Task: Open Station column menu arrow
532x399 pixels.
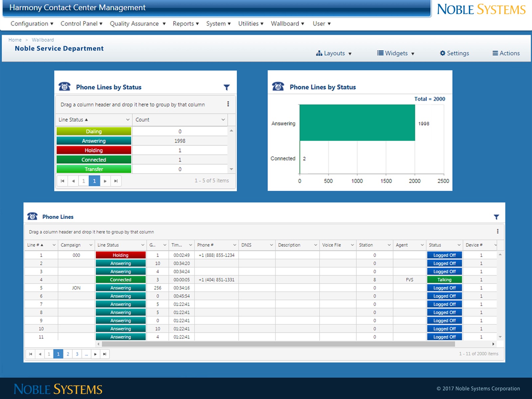Action: tap(389, 245)
